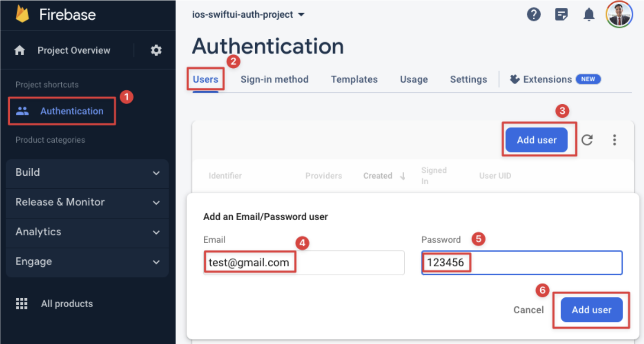
Task: Refresh the users list
Action: 587,140
